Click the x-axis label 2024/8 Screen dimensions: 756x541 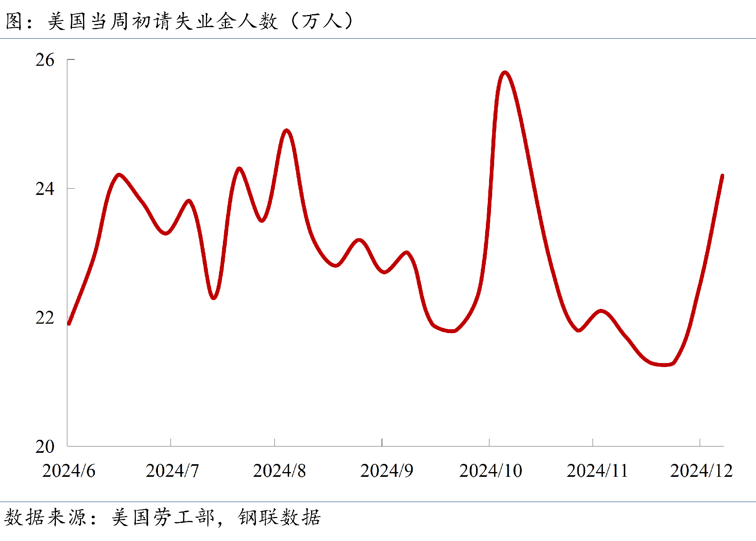pyautogui.click(x=279, y=471)
